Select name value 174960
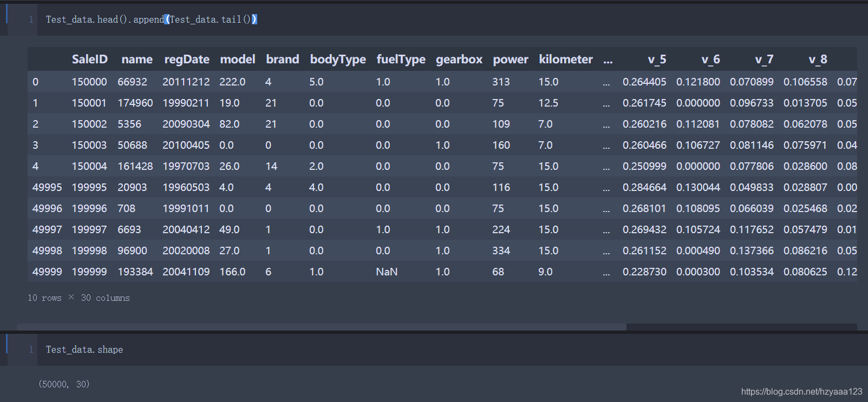The width and height of the screenshot is (868, 402). click(135, 103)
